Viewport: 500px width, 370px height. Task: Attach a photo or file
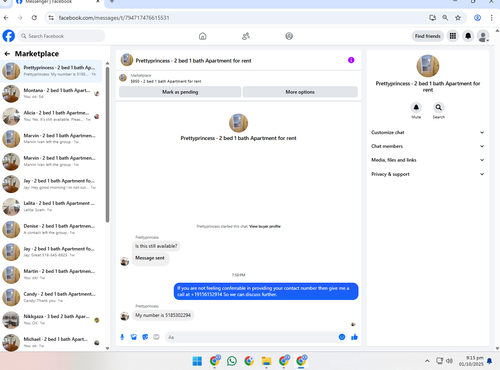pos(134,337)
